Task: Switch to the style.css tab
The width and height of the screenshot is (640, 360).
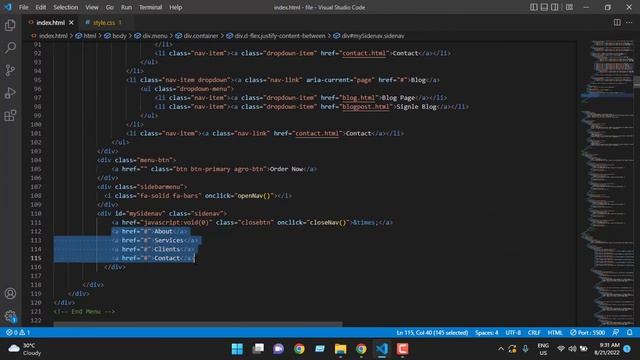Action: 104,22
